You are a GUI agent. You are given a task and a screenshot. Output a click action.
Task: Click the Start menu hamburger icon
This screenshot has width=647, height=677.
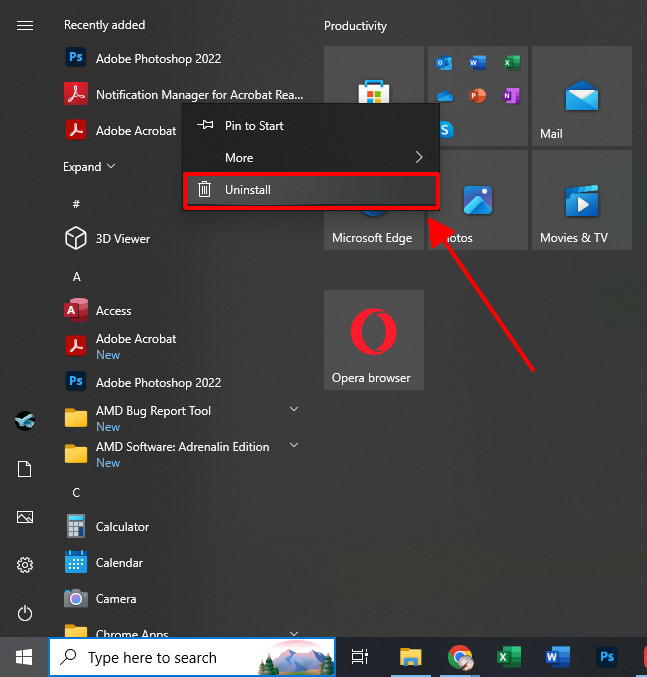tap(25, 25)
